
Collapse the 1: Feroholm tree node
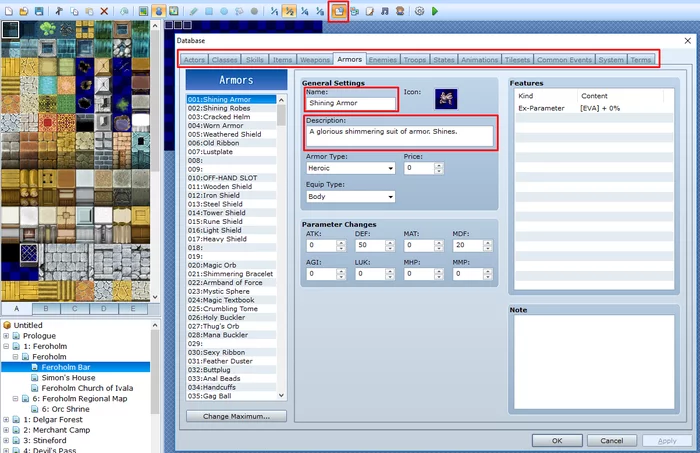point(6,346)
